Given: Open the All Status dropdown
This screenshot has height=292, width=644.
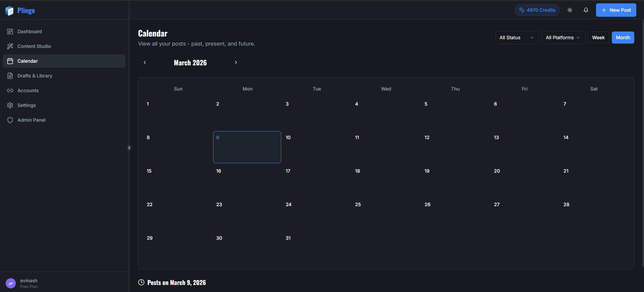Looking at the screenshot, I should (517, 38).
